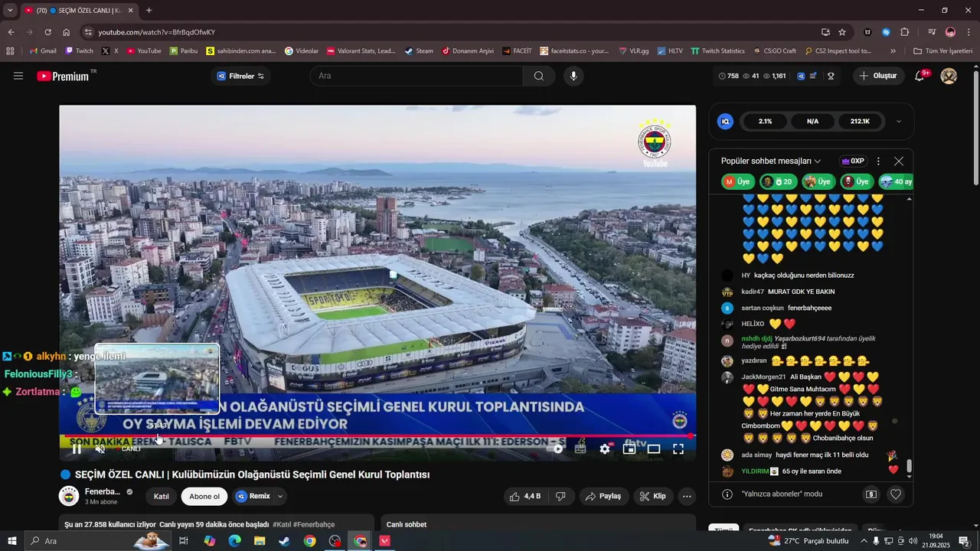Viewport: 980px width, 551px height.
Task: Open the Filtreler filter dropdown
Action: 241,76
